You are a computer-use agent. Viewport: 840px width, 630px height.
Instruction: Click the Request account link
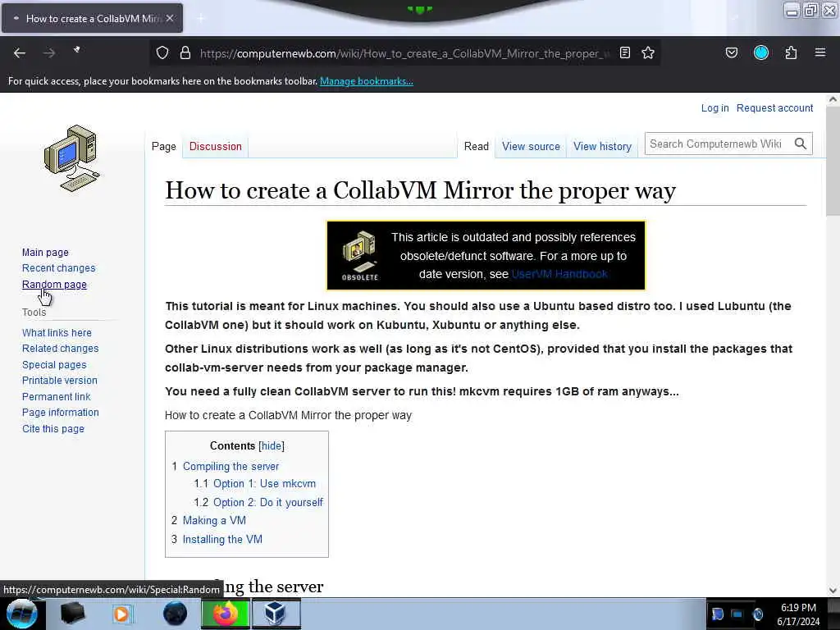coord(774,107)
